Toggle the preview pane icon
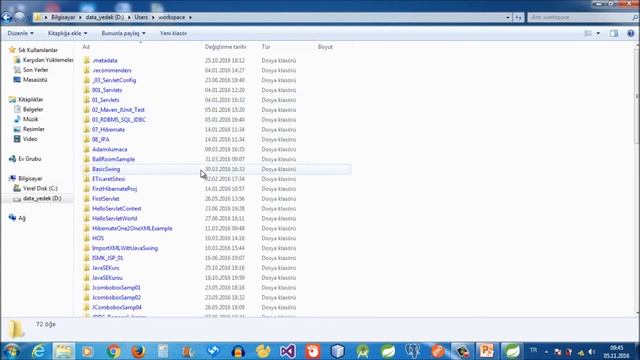This screenshot has width=640, height=360. pyautogui.click(x=614, y=33)
